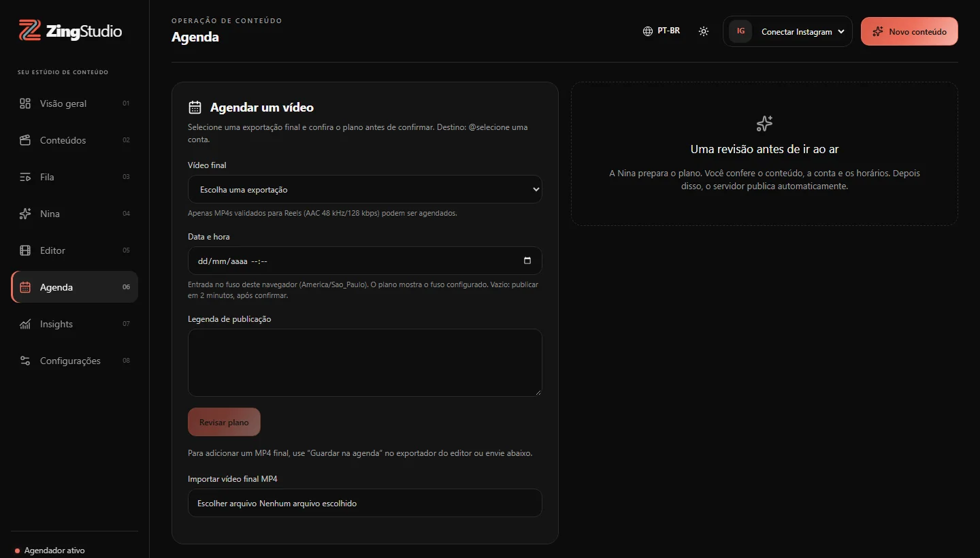Image resolution: width=980 pixels, height=558 pixels.
Task: Click the chevron next to Conectar Instagram
Action: [841, 31]
